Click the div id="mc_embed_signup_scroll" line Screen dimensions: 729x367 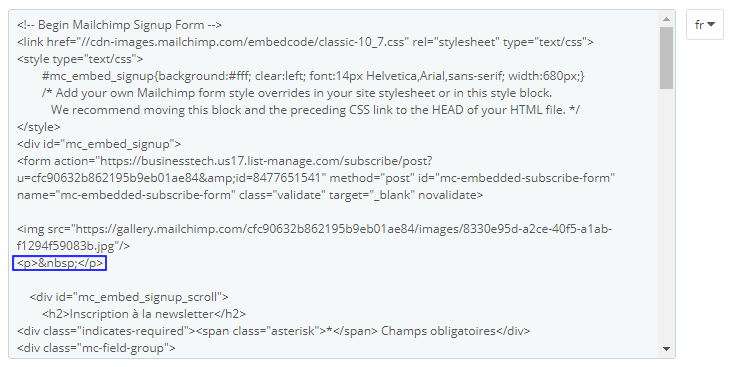[x=129, y=297]
